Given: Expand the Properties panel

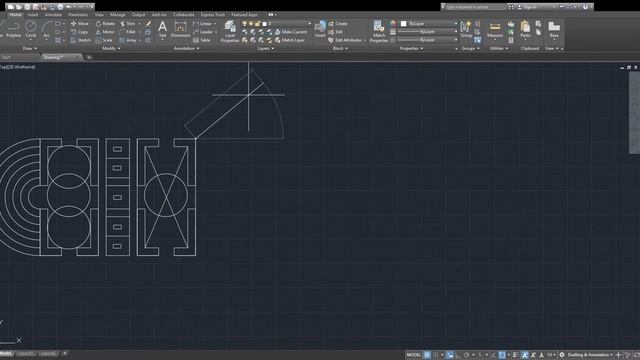Looking at the screenshot, I should tap(411, 49).
